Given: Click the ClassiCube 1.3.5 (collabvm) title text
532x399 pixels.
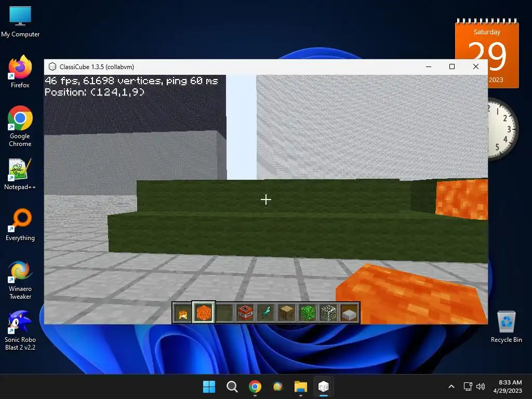Looking at the screenshot, I should click(97, 67).
